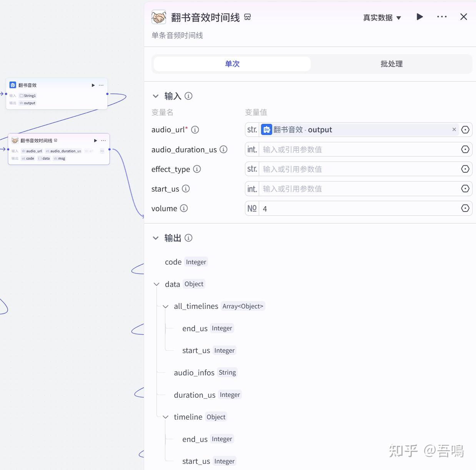
Task: Open variable picker for effect_type
Action: click(465, 169)
